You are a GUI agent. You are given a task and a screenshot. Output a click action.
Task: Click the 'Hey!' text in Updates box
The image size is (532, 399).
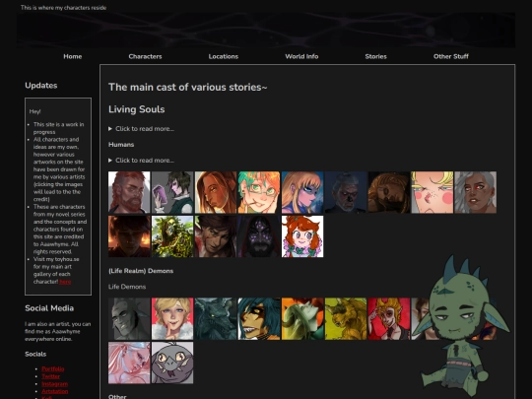(34, 111)
